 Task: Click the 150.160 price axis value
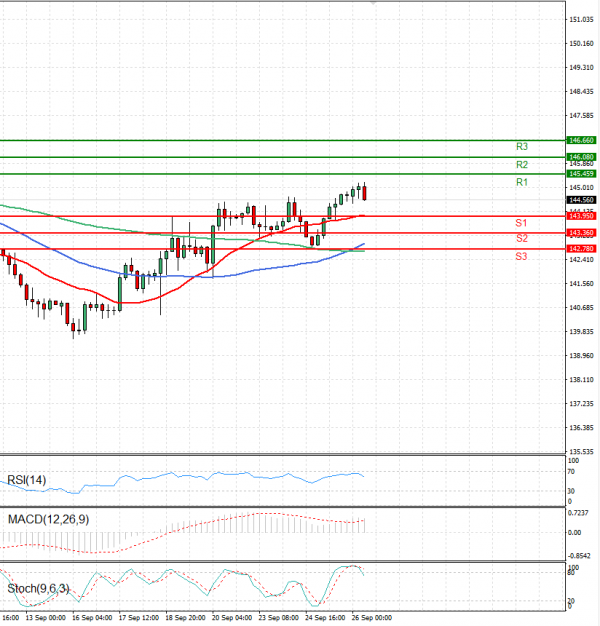(581, 44)
